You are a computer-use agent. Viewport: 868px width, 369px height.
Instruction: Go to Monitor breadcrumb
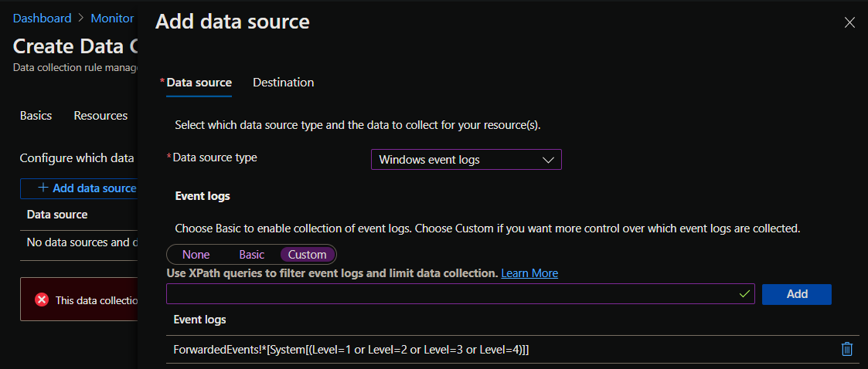(112, 19)
